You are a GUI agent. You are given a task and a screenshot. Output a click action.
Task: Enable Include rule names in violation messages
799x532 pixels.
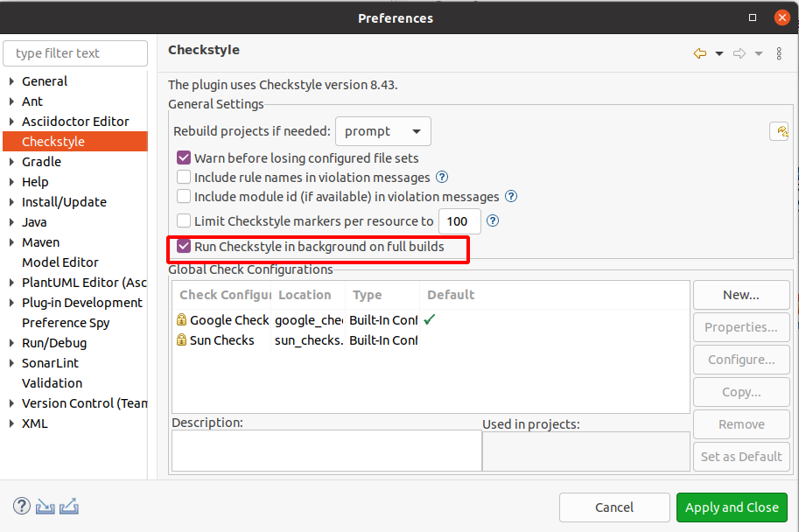[184, 177]
